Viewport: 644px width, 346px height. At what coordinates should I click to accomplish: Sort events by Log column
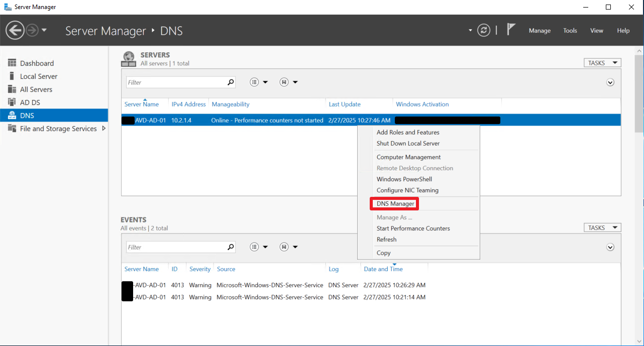tap(334, 269)
